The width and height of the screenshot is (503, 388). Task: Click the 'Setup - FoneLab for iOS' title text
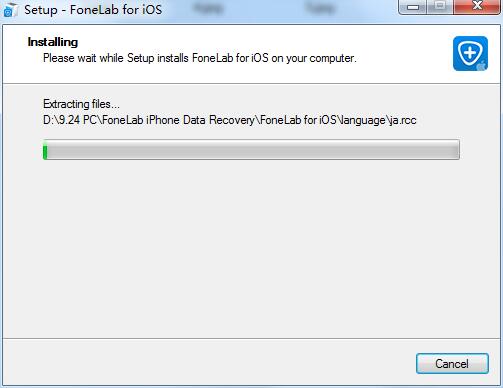coord(93,10)
